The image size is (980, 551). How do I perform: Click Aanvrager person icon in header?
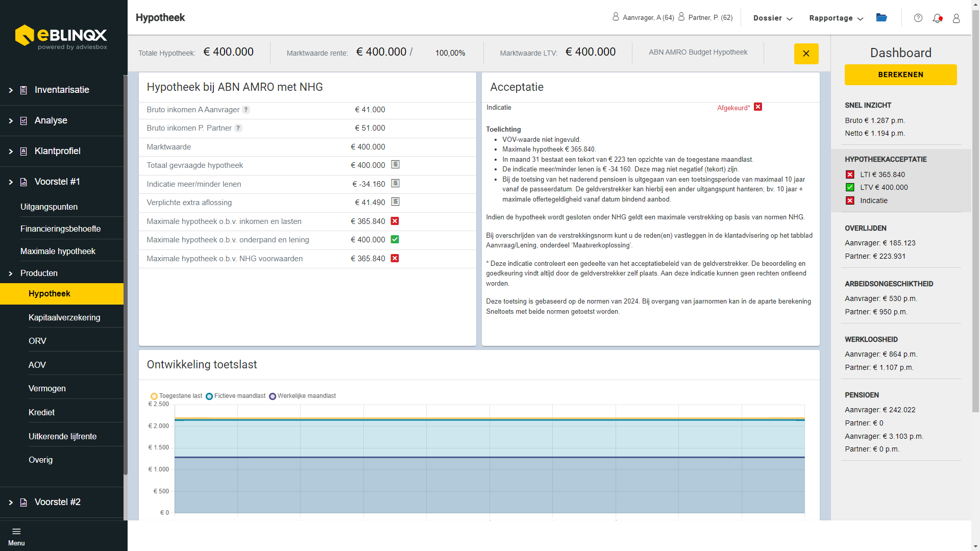point(616,17)
